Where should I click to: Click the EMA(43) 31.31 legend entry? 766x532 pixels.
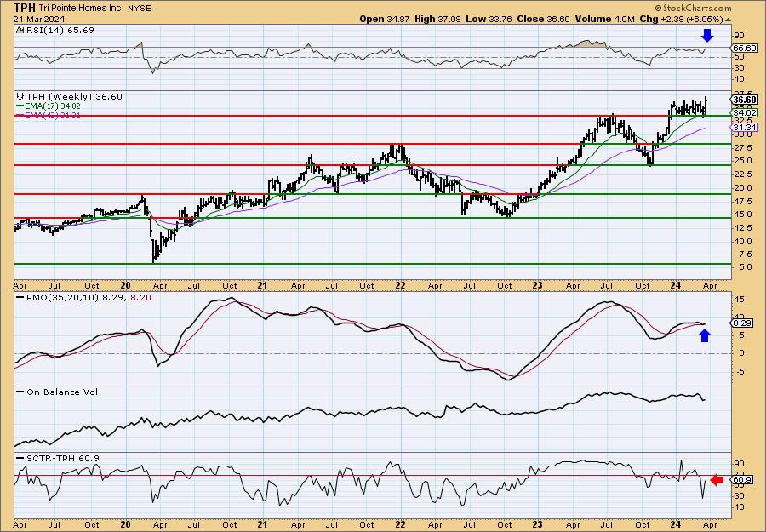coord(49,115)
